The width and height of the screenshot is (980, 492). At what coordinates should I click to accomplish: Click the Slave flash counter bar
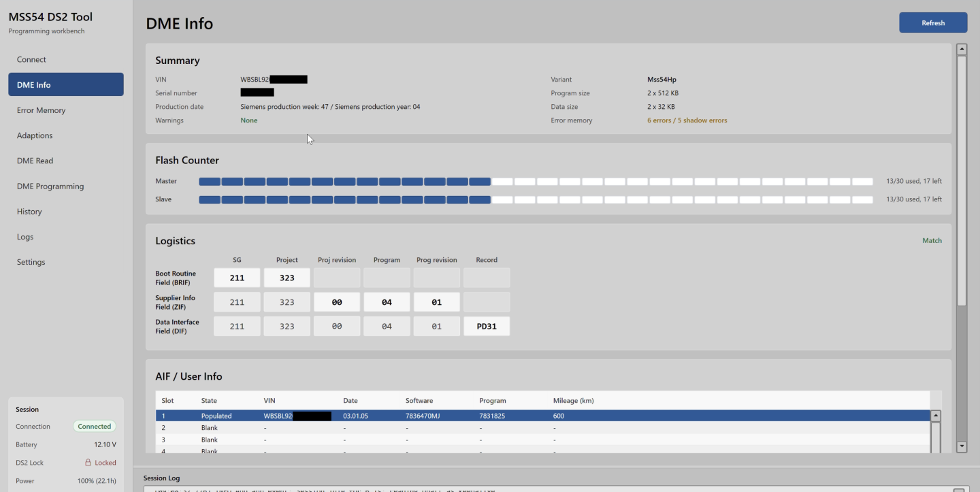click(536, 199)
